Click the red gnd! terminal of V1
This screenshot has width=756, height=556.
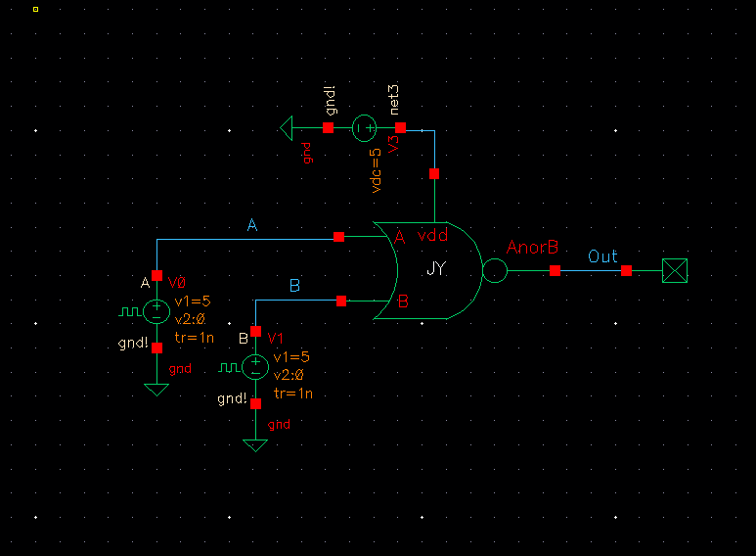tap(256, 403)
